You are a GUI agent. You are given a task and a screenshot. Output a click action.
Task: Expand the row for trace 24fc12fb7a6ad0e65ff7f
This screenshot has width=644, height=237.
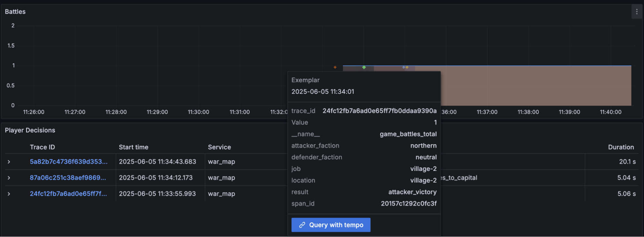[x=9, y=194]
